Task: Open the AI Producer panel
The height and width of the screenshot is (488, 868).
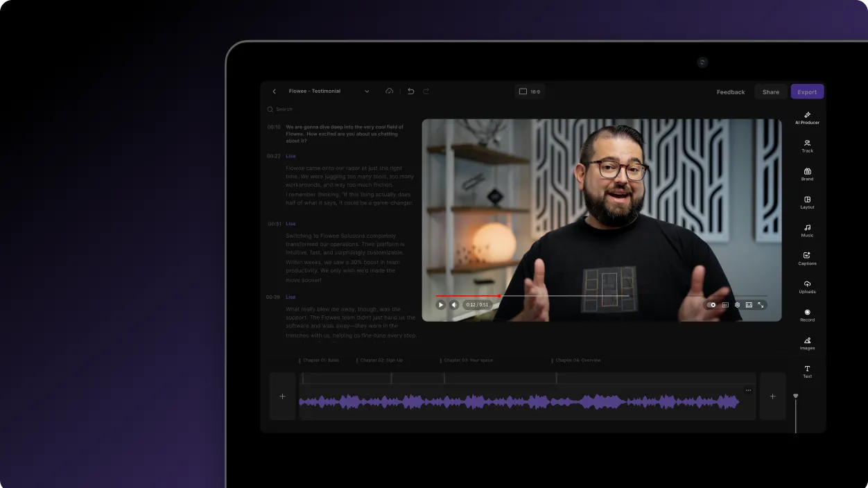Action: pos(807,118)
